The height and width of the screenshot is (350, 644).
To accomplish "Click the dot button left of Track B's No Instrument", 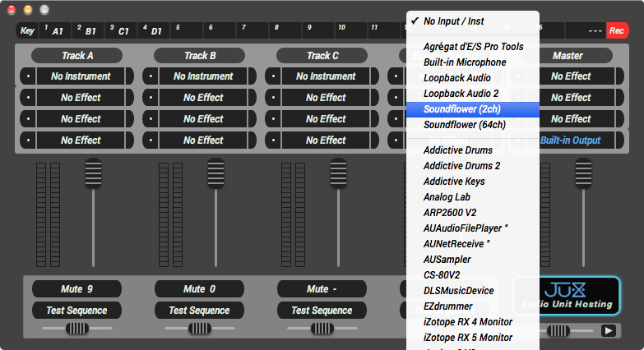I will click(x=151, y=76).
